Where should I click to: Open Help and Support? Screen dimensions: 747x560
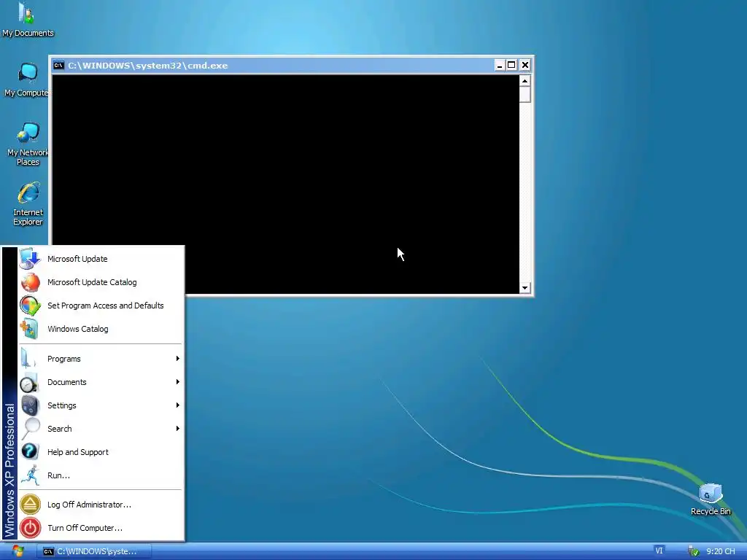coord(101,452)
